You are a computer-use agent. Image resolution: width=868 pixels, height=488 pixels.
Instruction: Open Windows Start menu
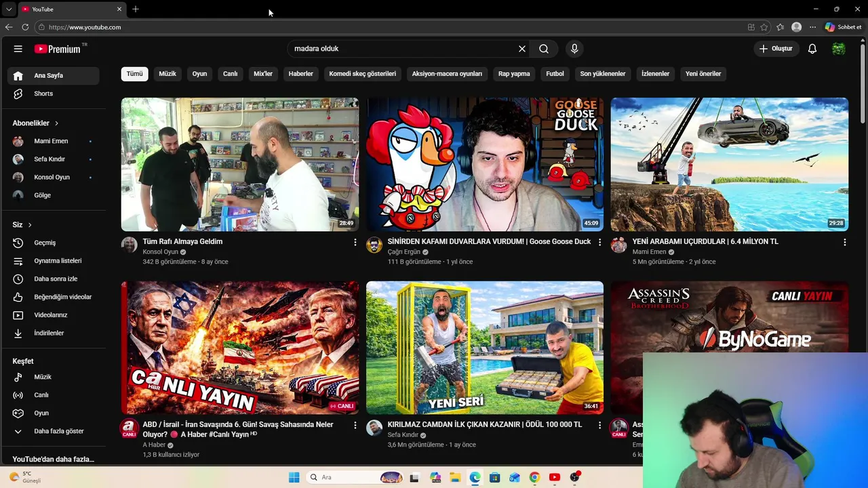(x=294, y=477)
